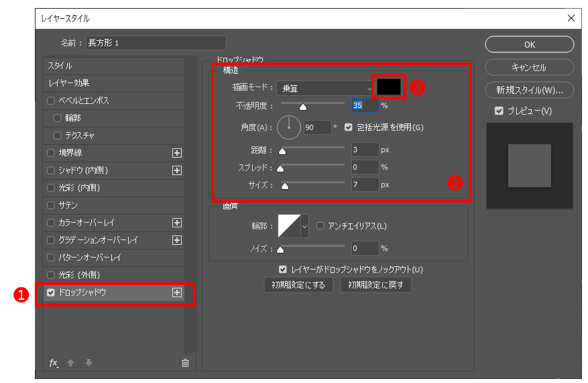Click plus icon beside グラデーションオーバーレイ
The image size is (588, 383).
[x=177, y=240]
